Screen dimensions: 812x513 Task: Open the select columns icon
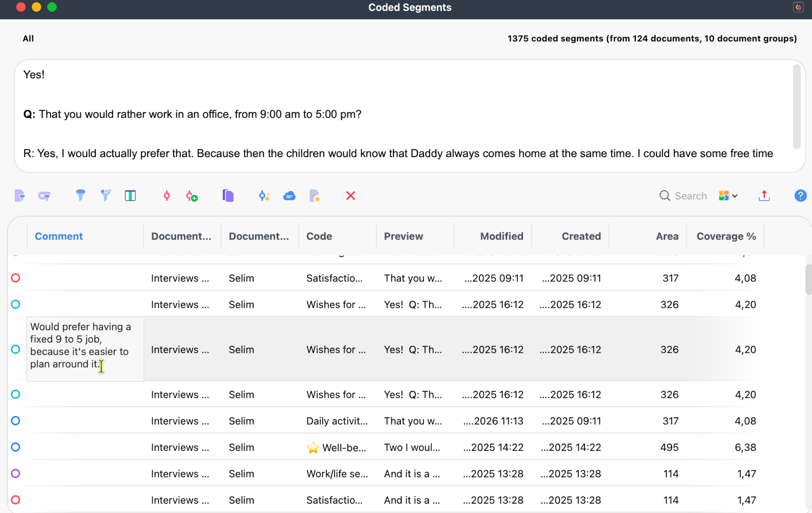tap(130, 196)
